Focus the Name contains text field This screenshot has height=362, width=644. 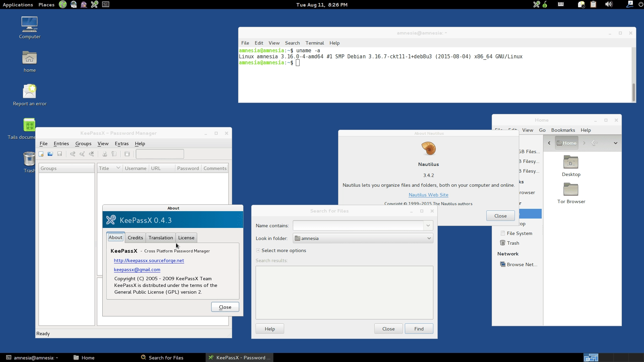(358, 226)
